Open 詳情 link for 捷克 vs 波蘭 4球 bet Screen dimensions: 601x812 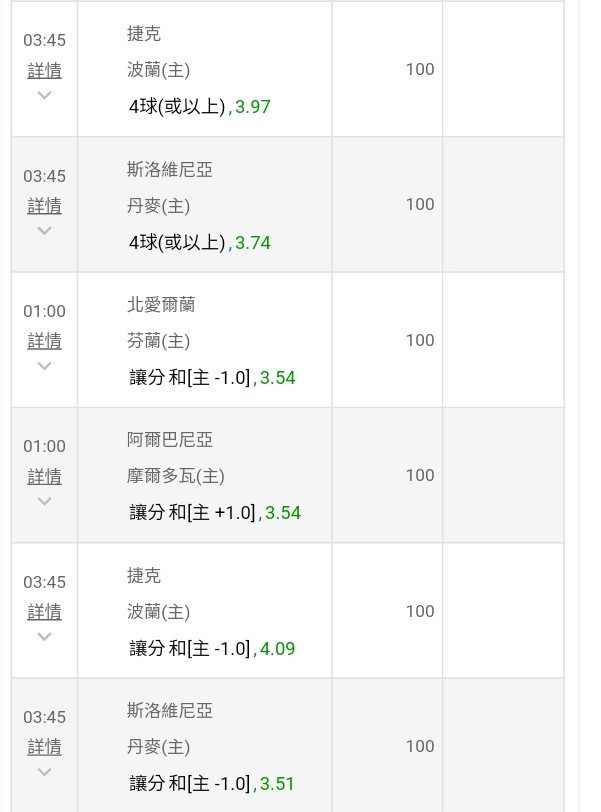click(45, 70)
